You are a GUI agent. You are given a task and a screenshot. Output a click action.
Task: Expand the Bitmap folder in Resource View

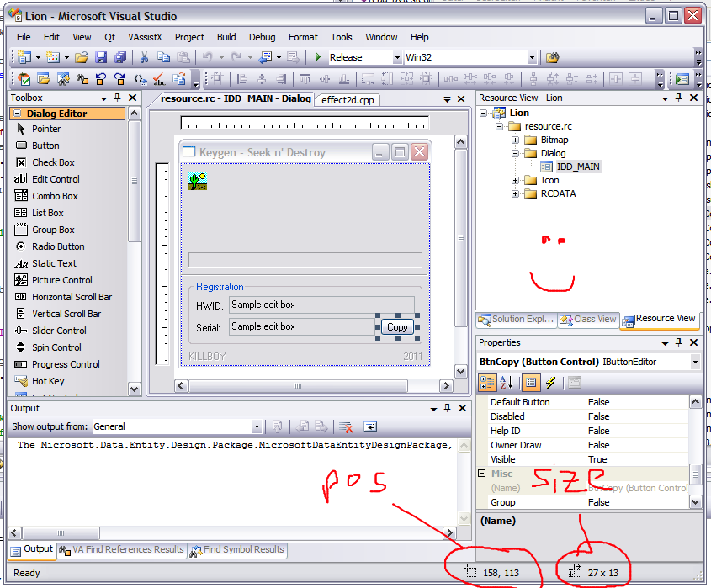[515, 140]
